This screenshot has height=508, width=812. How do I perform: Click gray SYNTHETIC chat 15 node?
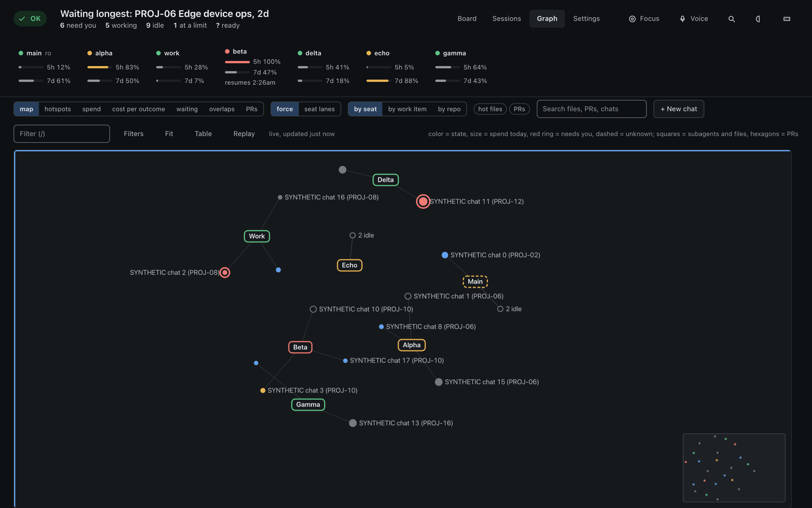click(x=438, y=382)
